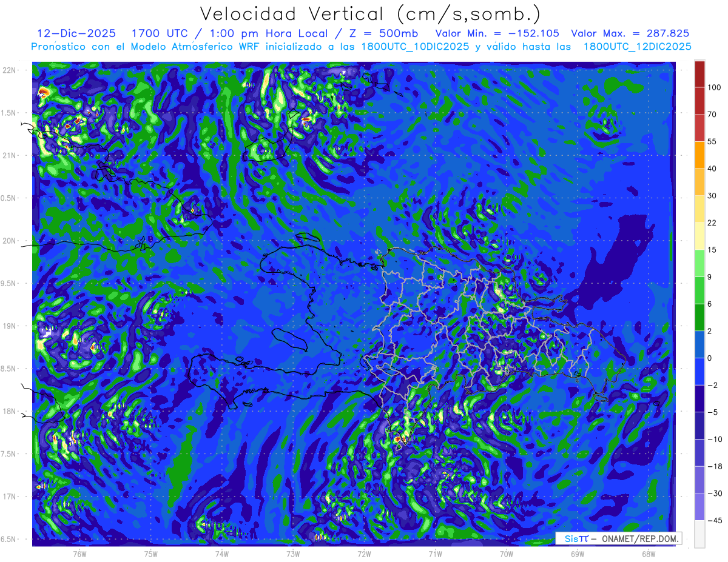Pick the white swatch below -45
This screenshot has width=728, height=562.
699,534
